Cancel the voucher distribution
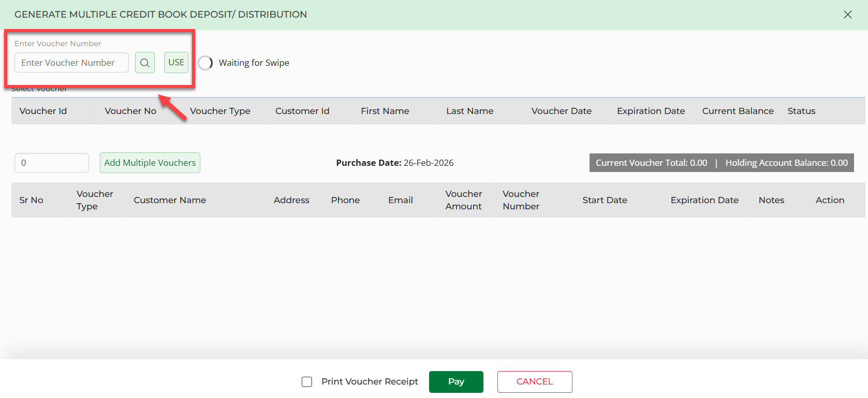The image size is (868, 398). [534, 382]
